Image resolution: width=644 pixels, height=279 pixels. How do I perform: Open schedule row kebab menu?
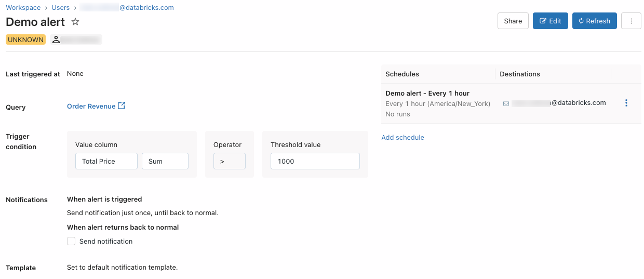[x=626, y=103]
